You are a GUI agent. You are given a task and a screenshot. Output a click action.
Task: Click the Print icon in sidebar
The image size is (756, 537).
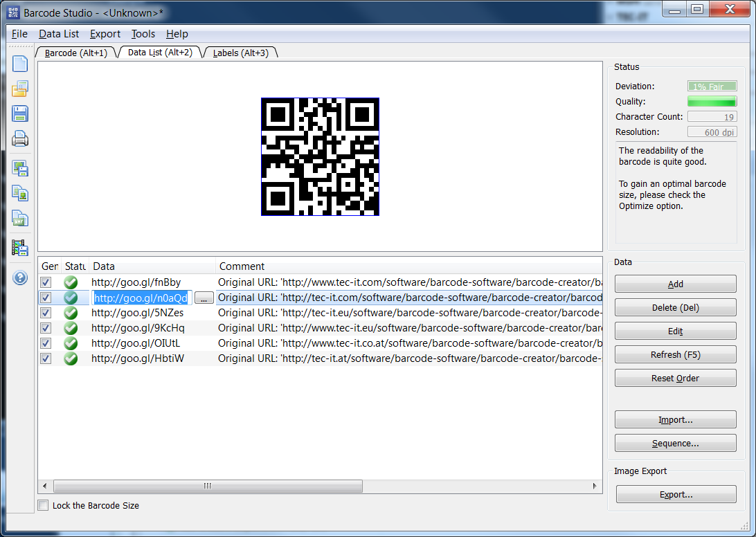pyautogui.click(x=20, y=139)
